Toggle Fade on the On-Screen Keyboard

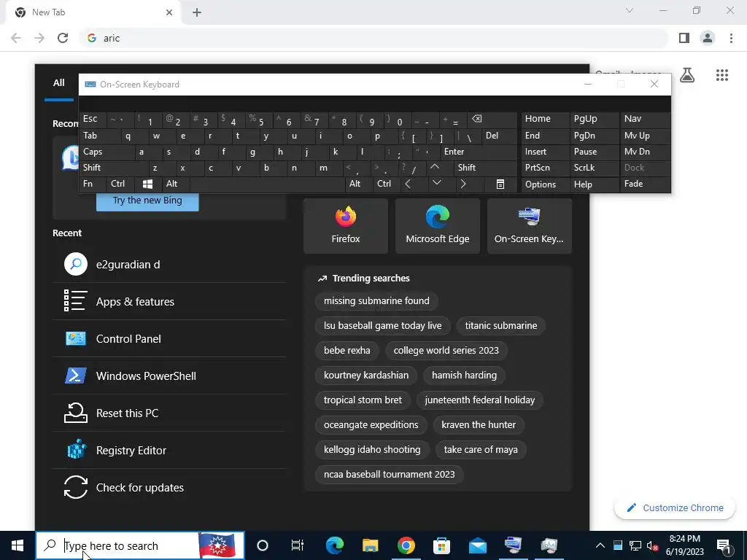[645, 184]
